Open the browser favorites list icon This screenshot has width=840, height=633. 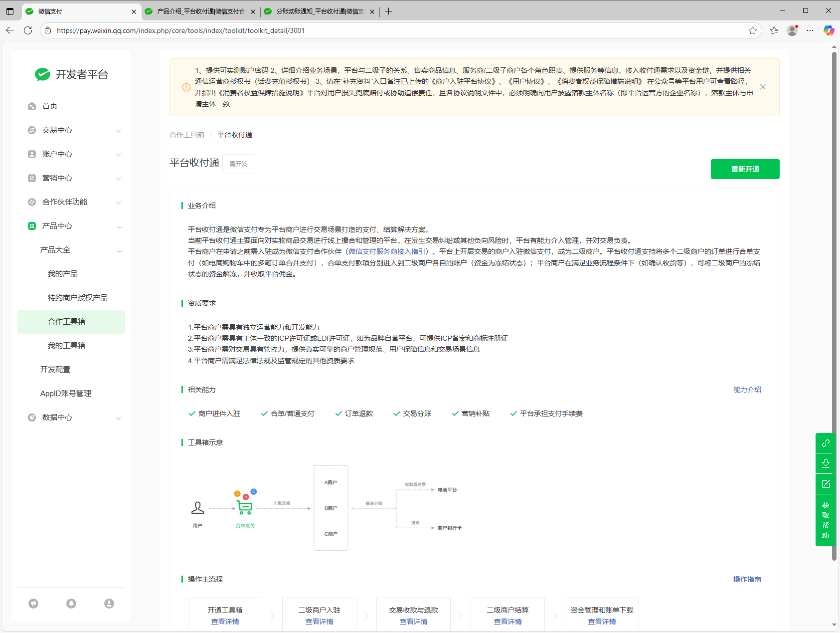774,30
